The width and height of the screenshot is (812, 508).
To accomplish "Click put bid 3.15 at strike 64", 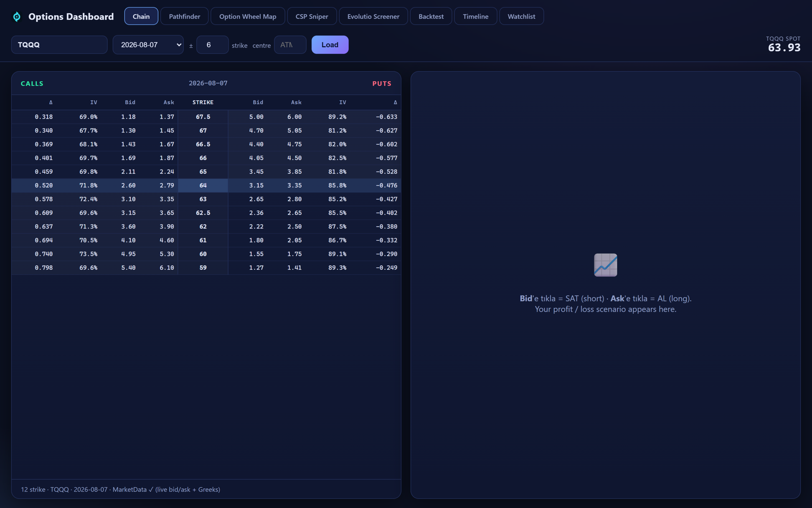I will (256, 185).
